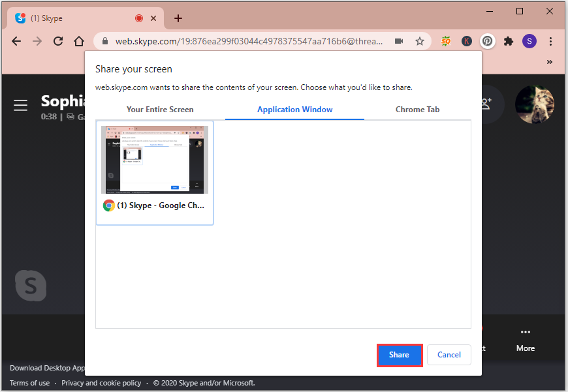Open the Skype hamburger menu
The image size is (568, 392).
pyautogui.click(x=21, y=105)
